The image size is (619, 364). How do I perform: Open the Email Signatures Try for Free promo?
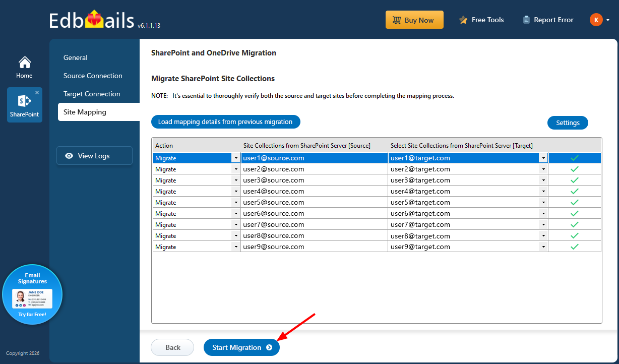(x=32, y=294)
